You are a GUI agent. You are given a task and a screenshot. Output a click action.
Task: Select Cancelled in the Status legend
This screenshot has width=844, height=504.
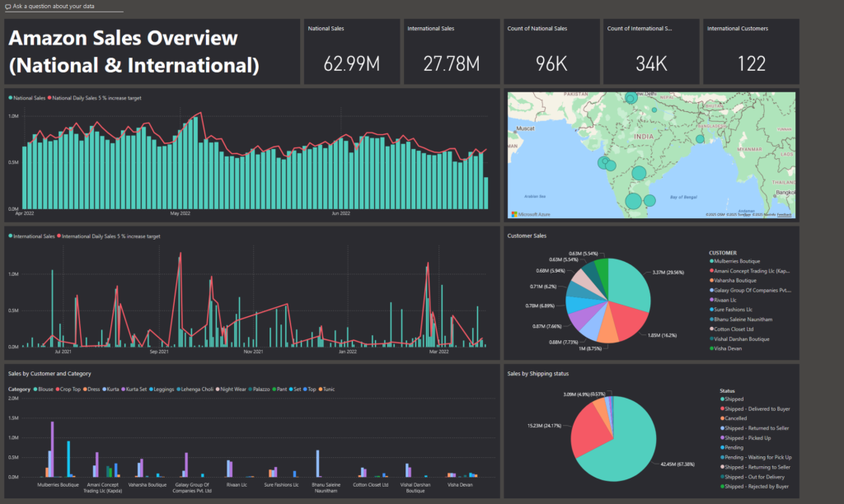pyautogui.click(x=734, y=418)
